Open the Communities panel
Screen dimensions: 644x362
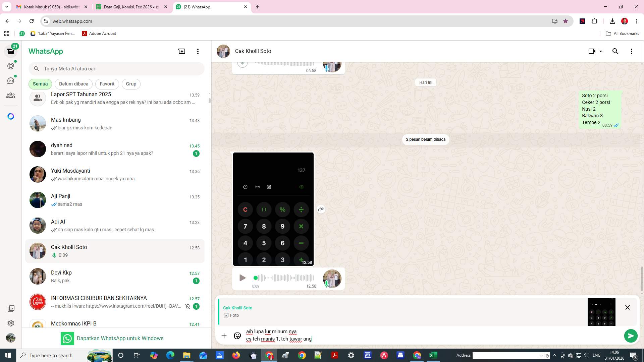click(11, 95)
